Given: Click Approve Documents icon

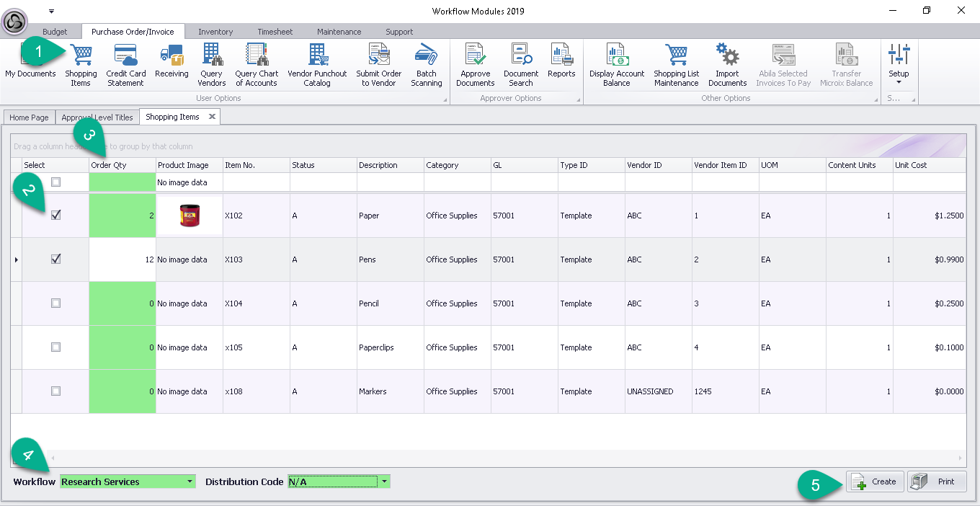Looking at the screenshot, I should click(476, 64).
